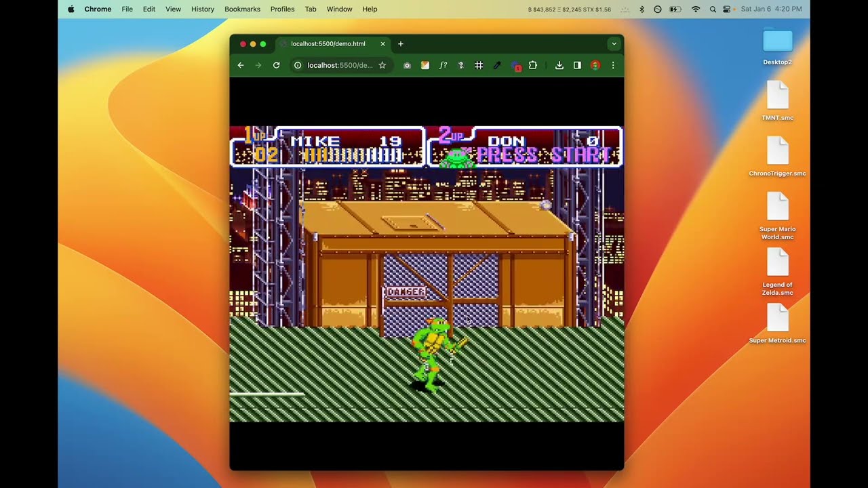Open the Extensions puzzle-piece menu
This screenshot has height=488, width=868.
click(x=533, y=65)
